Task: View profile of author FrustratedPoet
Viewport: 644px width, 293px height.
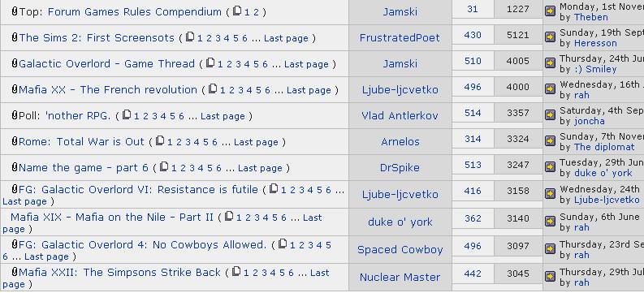Action: pyautogui.click(x=400, y=38)
